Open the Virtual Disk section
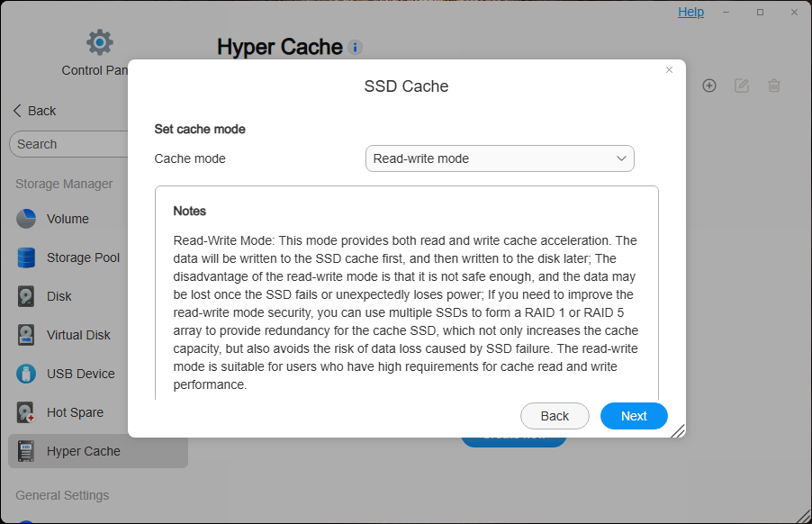Screen dimensions: 812x524 point(78,335)
